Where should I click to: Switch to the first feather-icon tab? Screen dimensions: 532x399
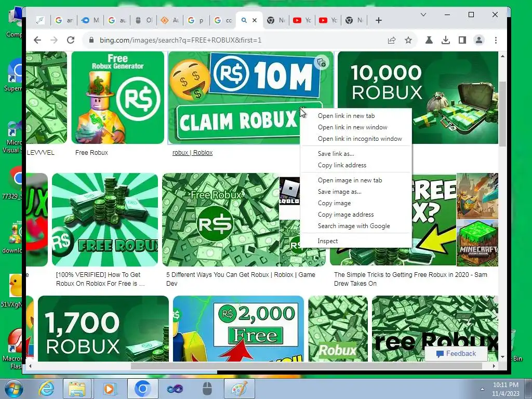point(41,20)
